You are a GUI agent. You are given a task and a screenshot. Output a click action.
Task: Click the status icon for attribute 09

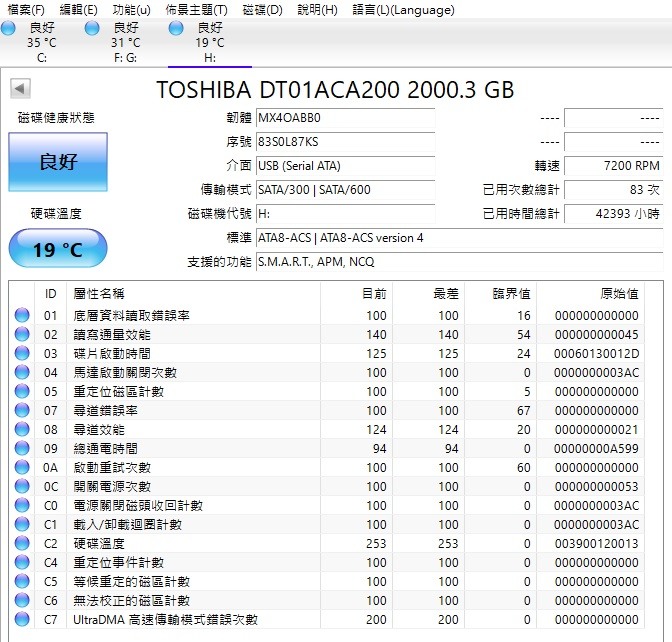pos(22,448)
